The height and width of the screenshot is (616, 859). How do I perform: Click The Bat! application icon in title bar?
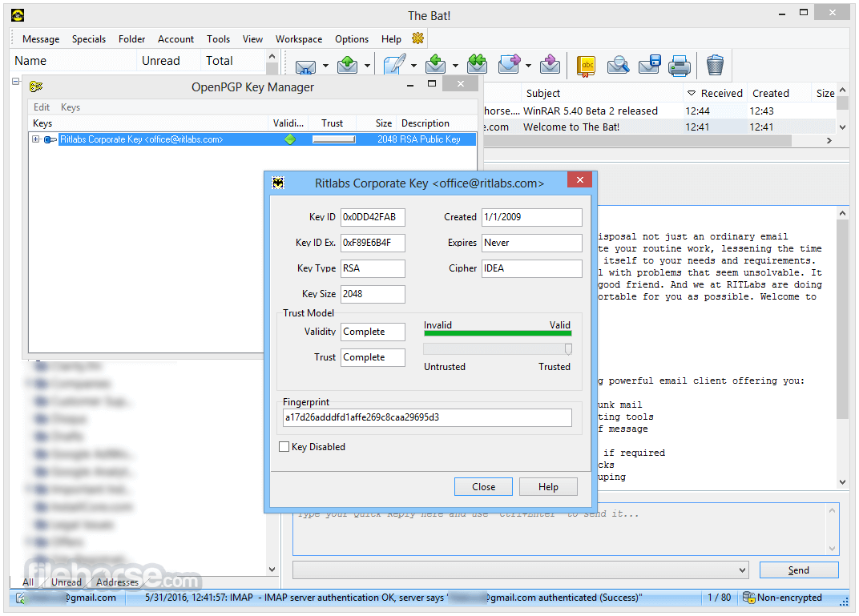point(18,15)
